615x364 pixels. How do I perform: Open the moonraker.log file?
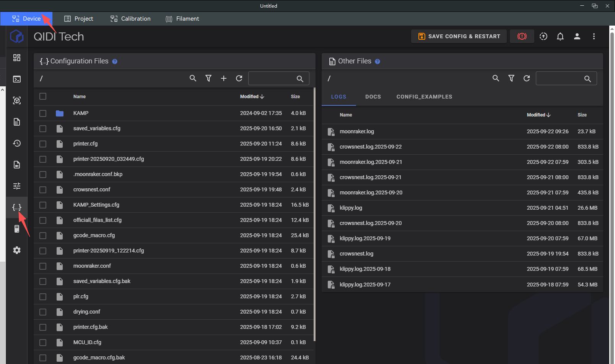point(356,131)
